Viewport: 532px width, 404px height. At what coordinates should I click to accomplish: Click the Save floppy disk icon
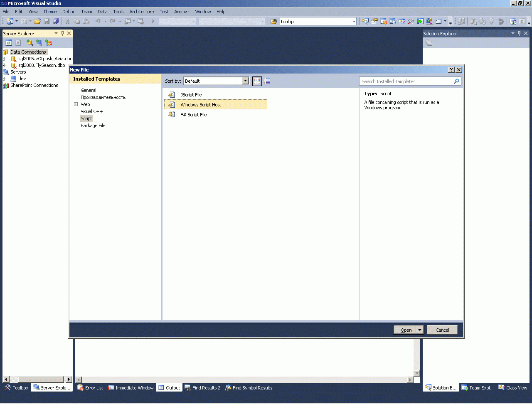tap(47, 21)
